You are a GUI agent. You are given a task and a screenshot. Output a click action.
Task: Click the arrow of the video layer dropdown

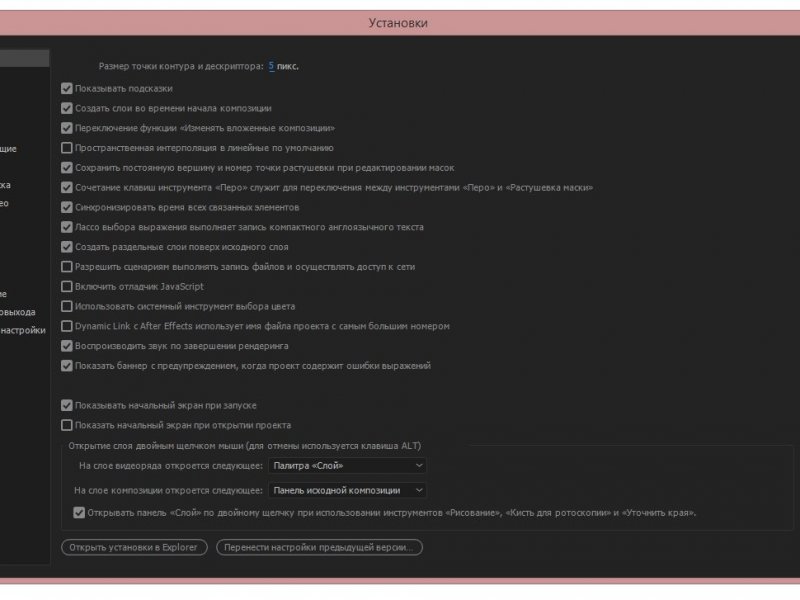419,465
